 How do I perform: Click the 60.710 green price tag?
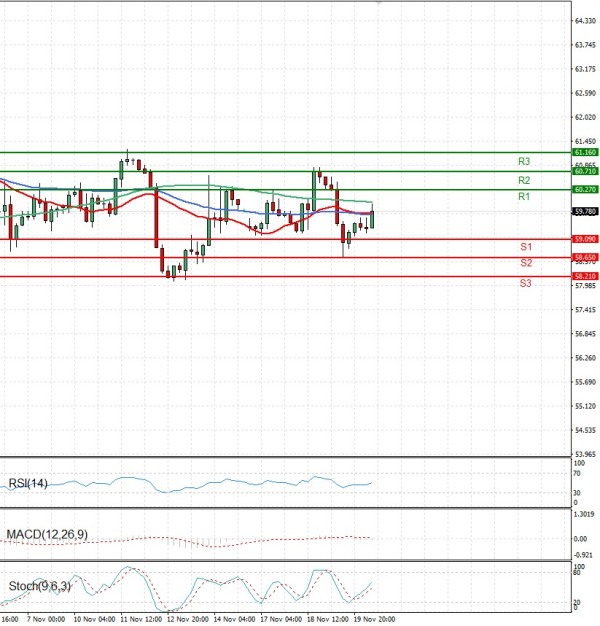pyautogui.click(x=585, y=172)
